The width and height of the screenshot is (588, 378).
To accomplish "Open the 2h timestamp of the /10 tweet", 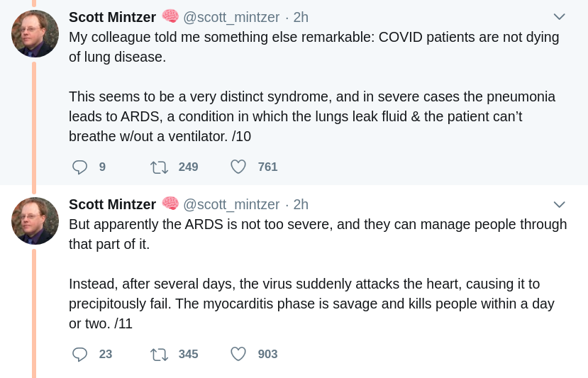I will click(x=301, y=17).
